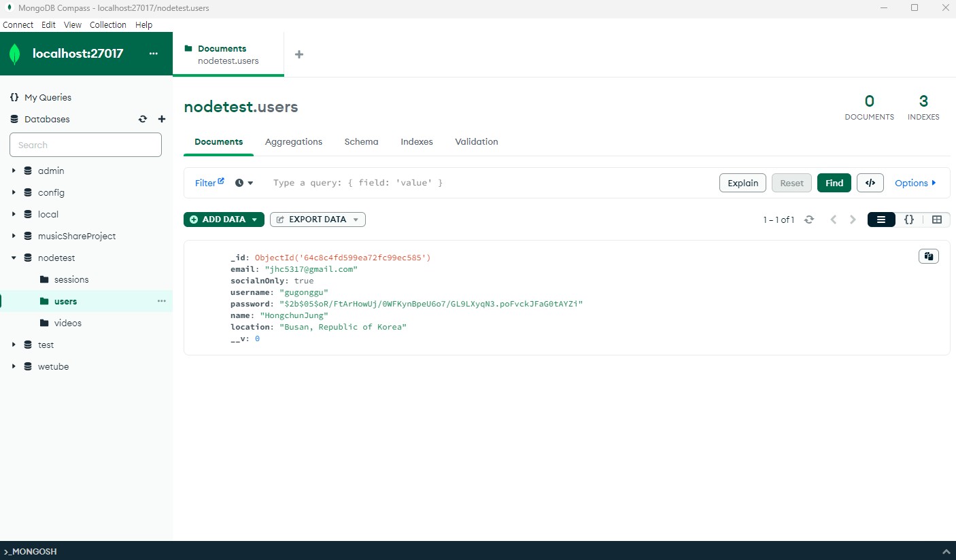Copy the document with the clipboard icon
The width and height of the screenshot is (956, 560).
pyautogui.click(x=929, y=256)
